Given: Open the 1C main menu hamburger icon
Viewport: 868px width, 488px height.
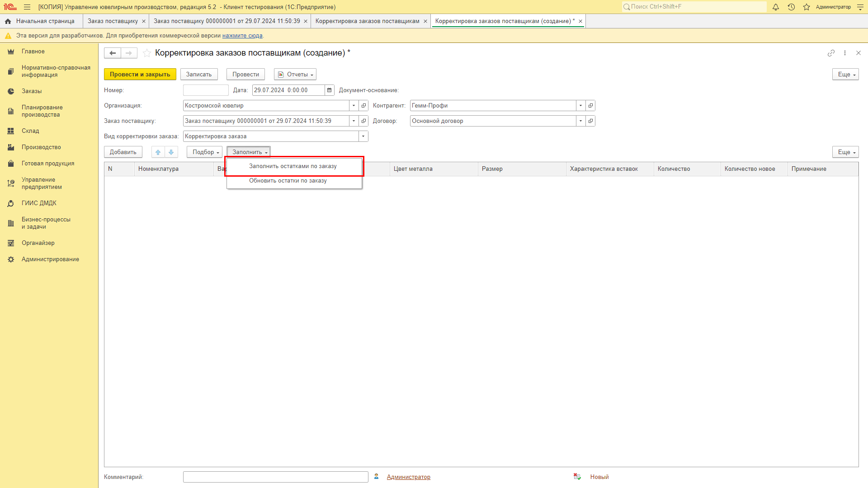Looking at the screenshot, I should pyautogui.click(x=27, y=7).
